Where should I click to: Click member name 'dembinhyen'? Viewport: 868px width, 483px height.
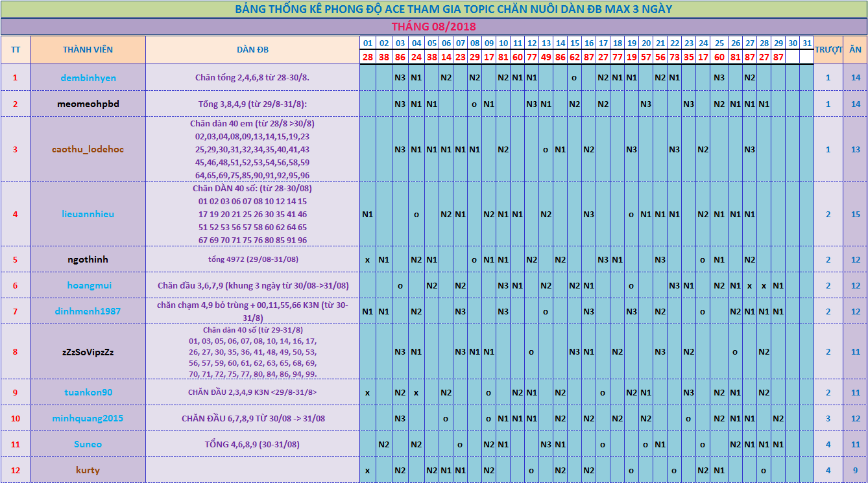tap(88, 78)
